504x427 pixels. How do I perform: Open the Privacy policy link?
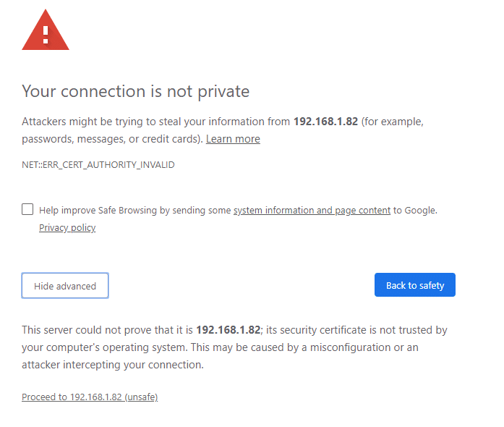[67, 228]
